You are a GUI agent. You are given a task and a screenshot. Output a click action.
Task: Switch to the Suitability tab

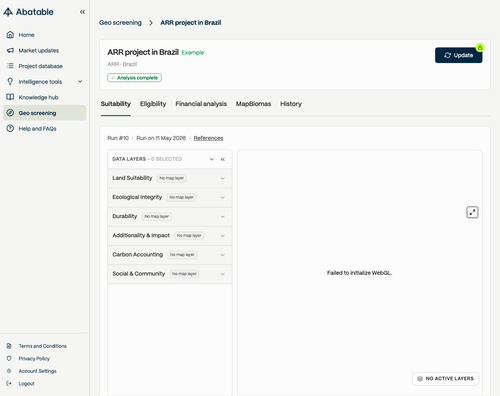pos(116,104)
